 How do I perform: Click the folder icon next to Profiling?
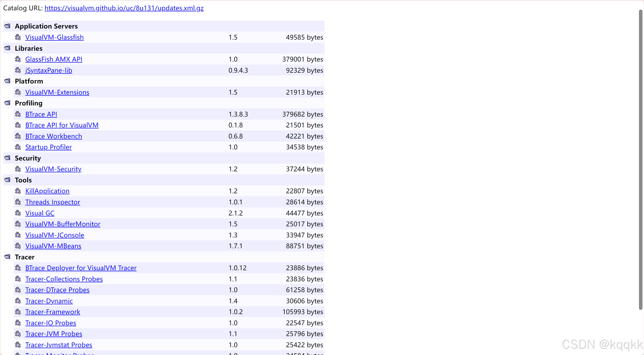8,103
